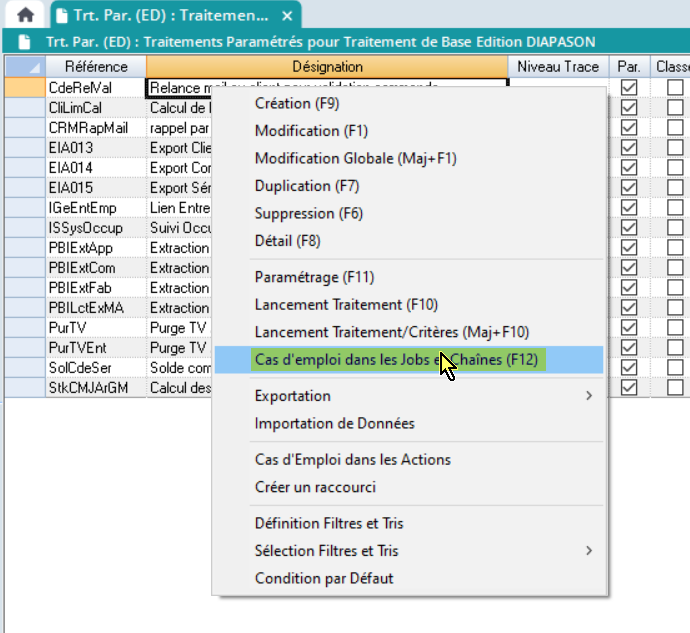Close the Trt. Par. (ED) tab

tap(287, 17)
